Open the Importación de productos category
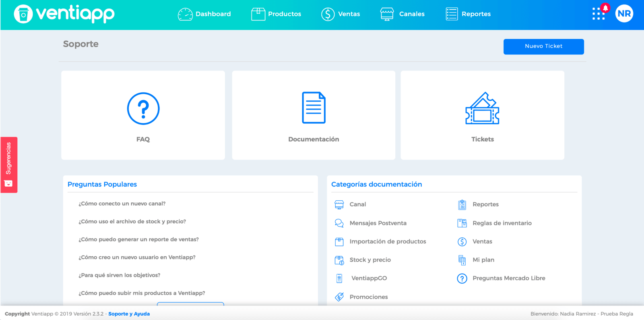644x320 pixels. [388, 242]
